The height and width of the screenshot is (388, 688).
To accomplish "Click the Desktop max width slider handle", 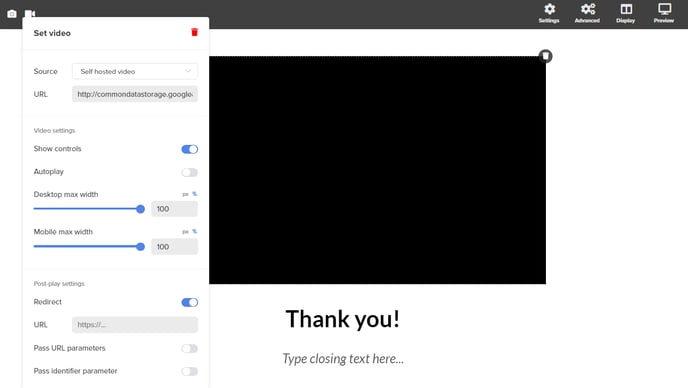I will (140, 209).
